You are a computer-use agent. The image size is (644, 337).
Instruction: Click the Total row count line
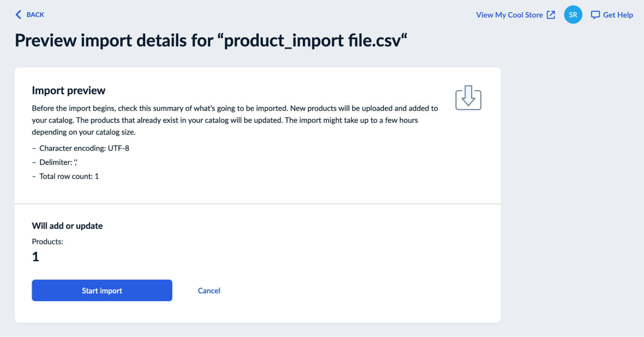click(65, 176)
